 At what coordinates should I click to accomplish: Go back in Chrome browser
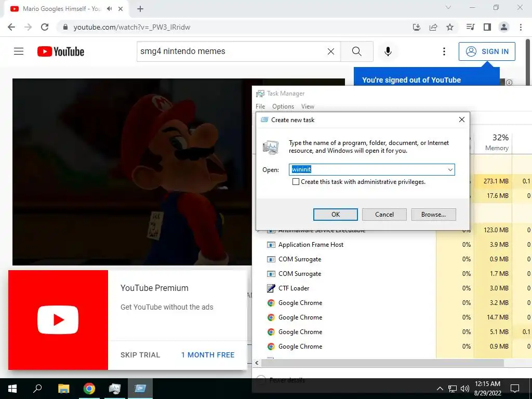11,27
